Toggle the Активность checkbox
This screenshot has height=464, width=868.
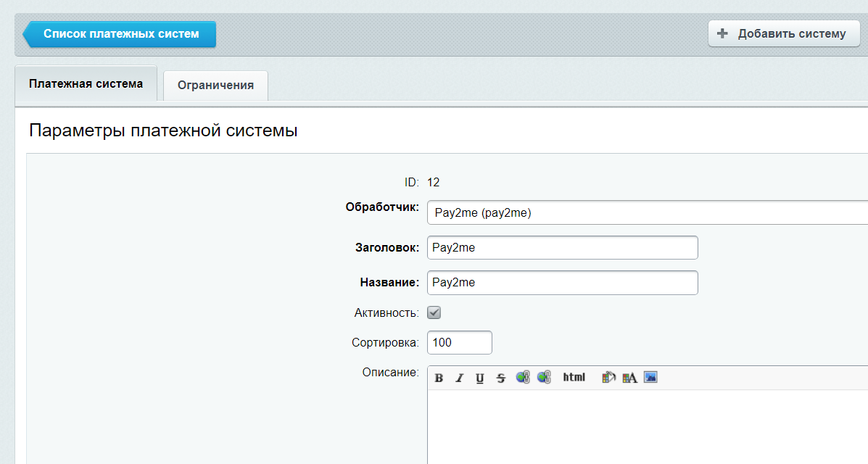(x=434, y=313)
